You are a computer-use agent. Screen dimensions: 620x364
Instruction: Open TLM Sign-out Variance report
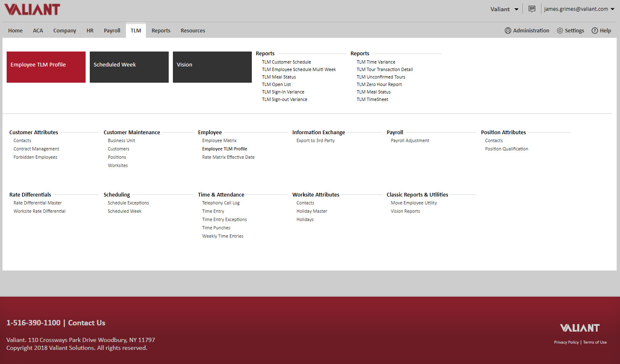[285, 99]
